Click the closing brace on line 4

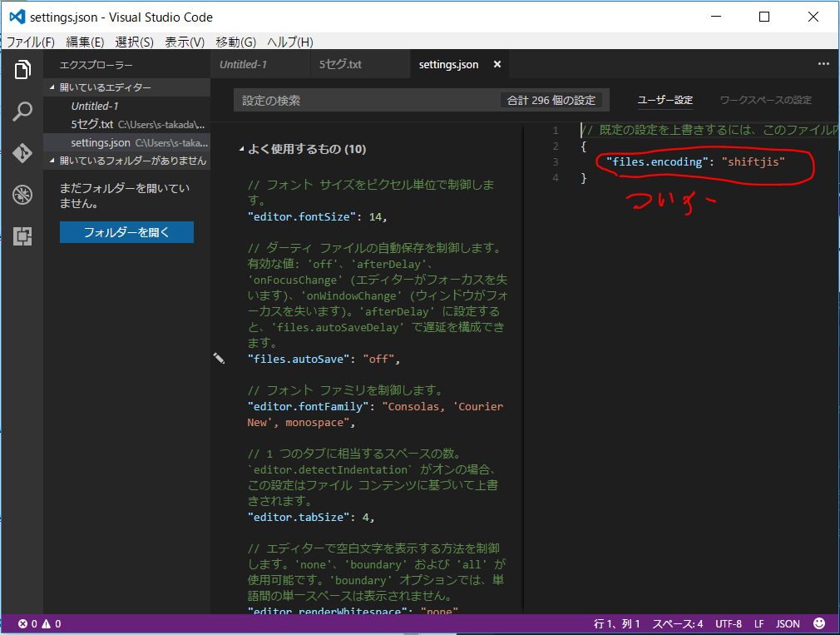point(584,178)
